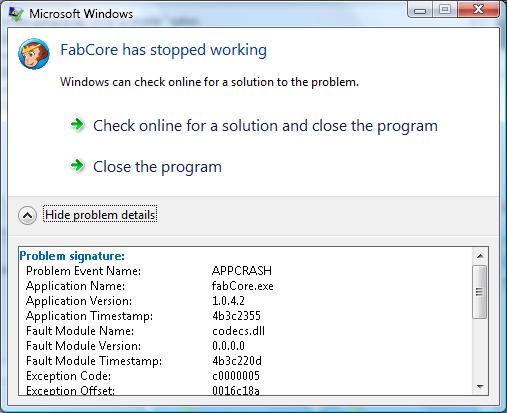Click the details scrollbar down arrow

point(480,387)
